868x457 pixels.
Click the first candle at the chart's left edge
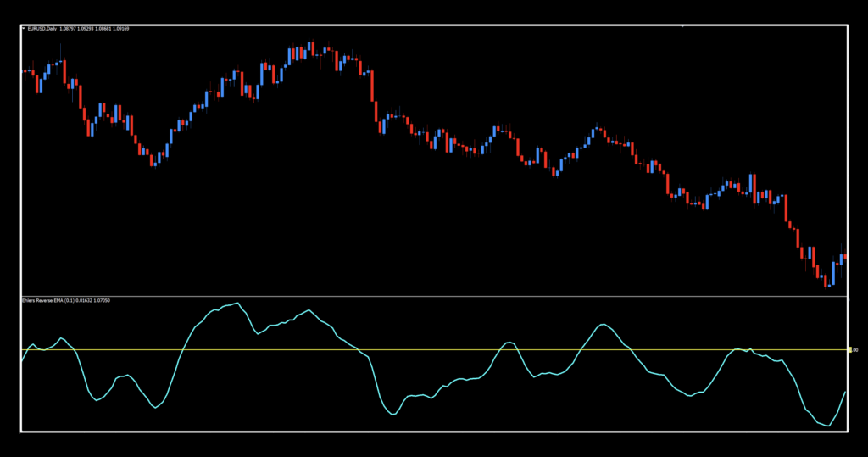tap(24, 71)
